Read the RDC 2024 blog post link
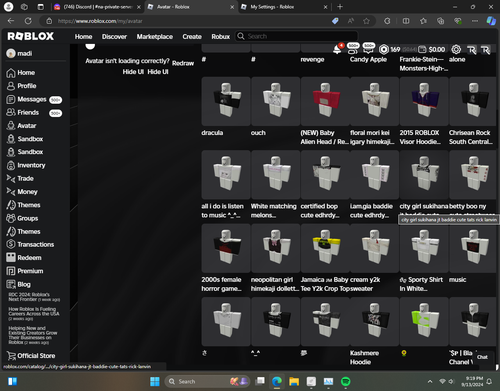Screen dimensions: 500x391 pos(34,297)
